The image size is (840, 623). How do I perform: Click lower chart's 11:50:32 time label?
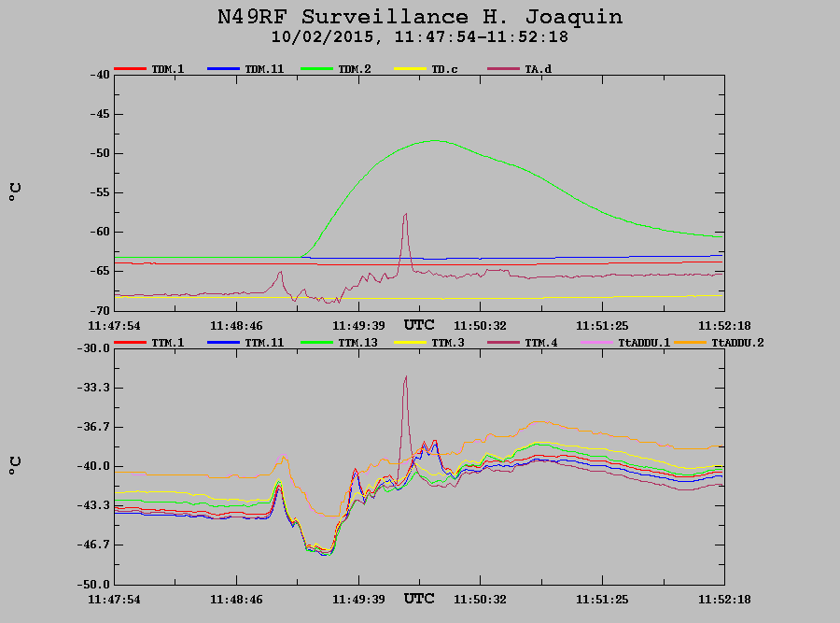click(480, 600)
